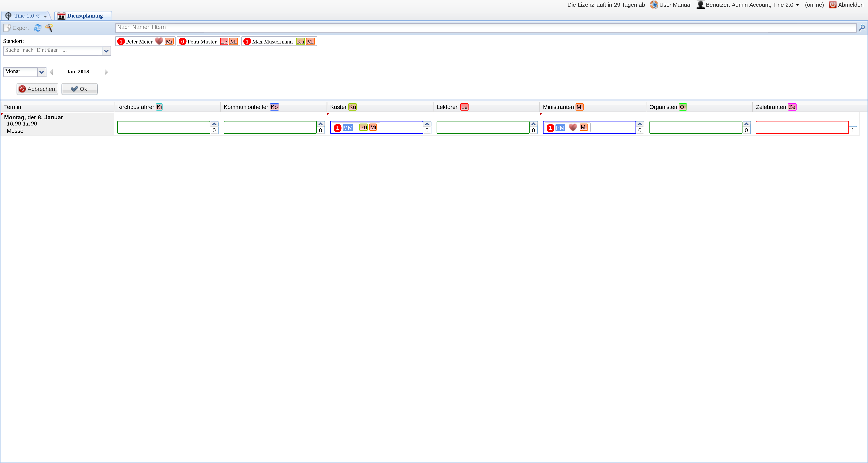Open the Admin Account user menu arrow
The image size is (868, 463).
click(797, 5)
